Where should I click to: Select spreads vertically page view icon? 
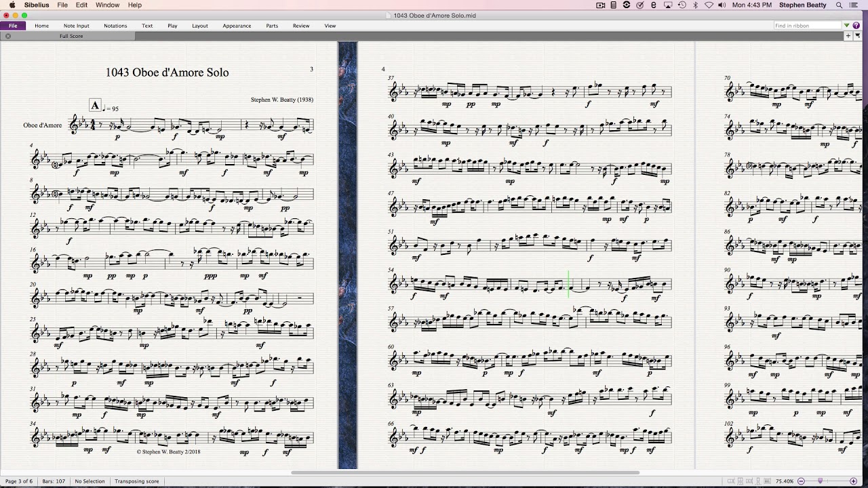pos(741,481)
